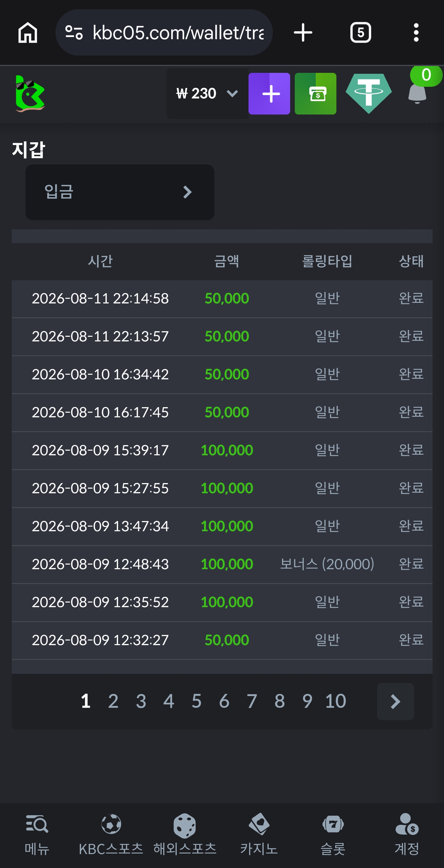
Task: Open the notification bell
Action: tap(417, 93)
